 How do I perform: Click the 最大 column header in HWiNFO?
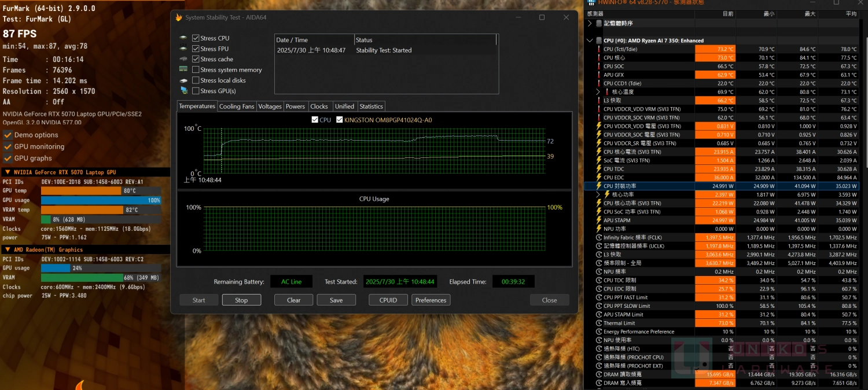coord(797,13)
